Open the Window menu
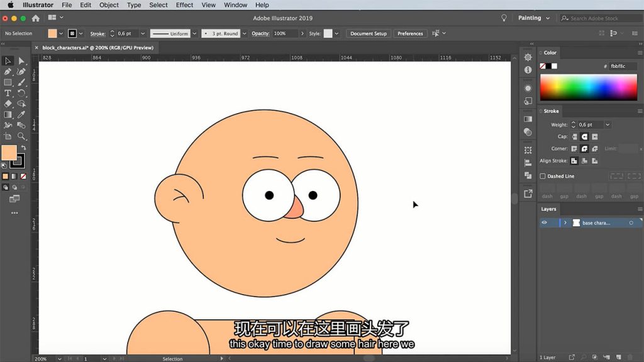Image resolution: width=644 pixels, height=362 pixels. click(235, 5)
